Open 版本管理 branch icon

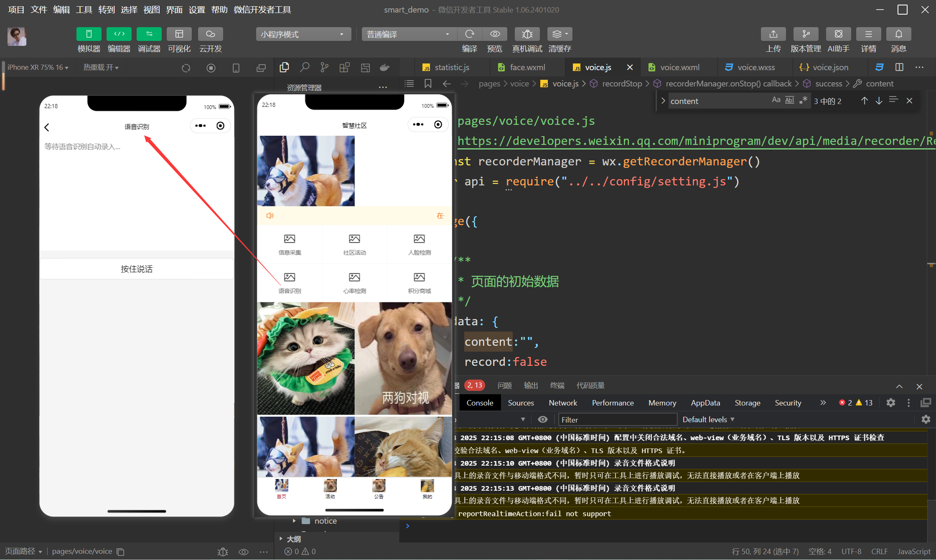806,34
